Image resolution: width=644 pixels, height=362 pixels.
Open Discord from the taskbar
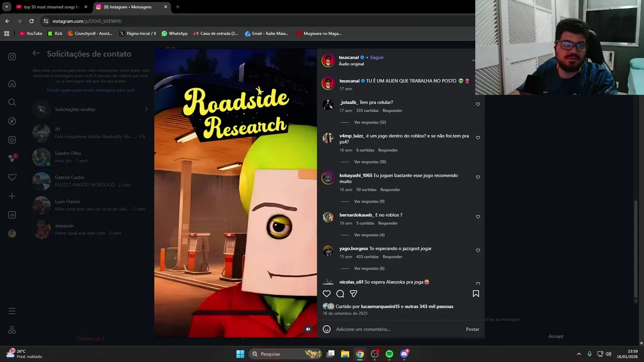pos(404,354)
